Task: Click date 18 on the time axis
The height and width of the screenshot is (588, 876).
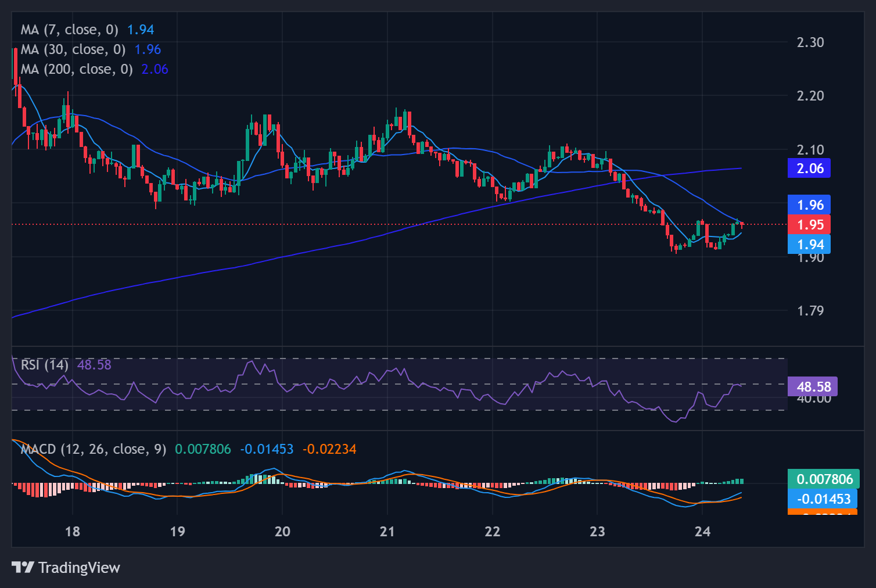Action: 73,532
